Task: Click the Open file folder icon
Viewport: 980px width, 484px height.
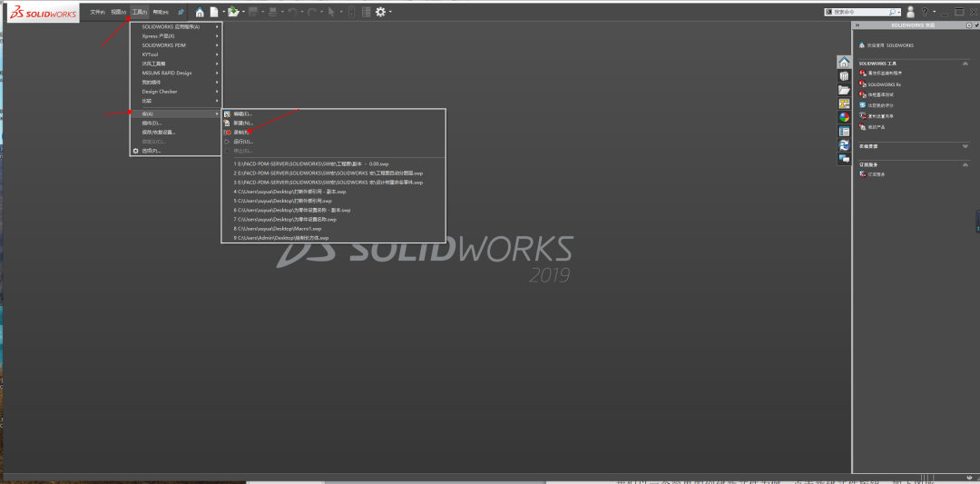Action: [232, 12]
